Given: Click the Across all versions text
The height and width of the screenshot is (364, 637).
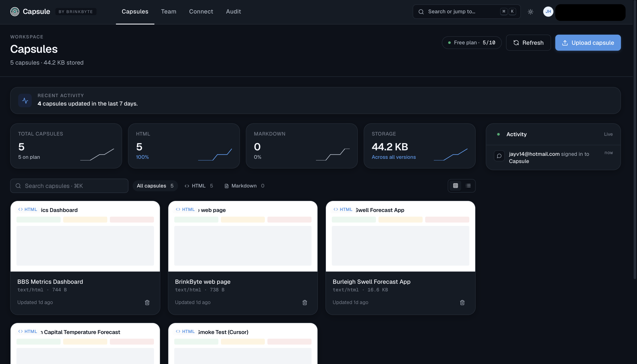Looking at the screenshot, I should click(393, 157).
